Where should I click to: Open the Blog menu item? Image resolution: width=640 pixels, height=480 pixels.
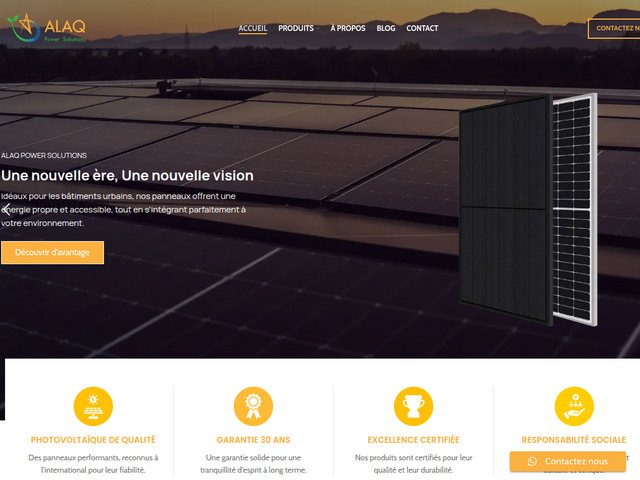pyautogui.click(x=386, y=28)
